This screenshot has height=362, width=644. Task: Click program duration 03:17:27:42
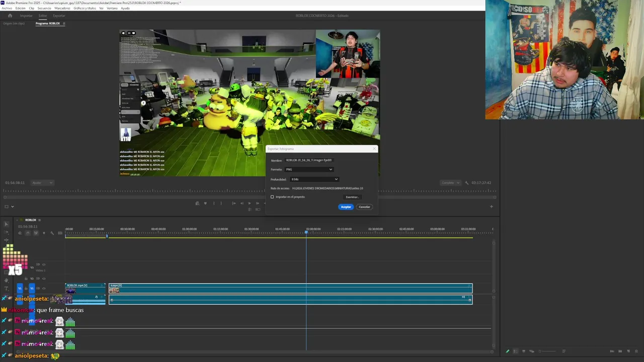point(481,183)
